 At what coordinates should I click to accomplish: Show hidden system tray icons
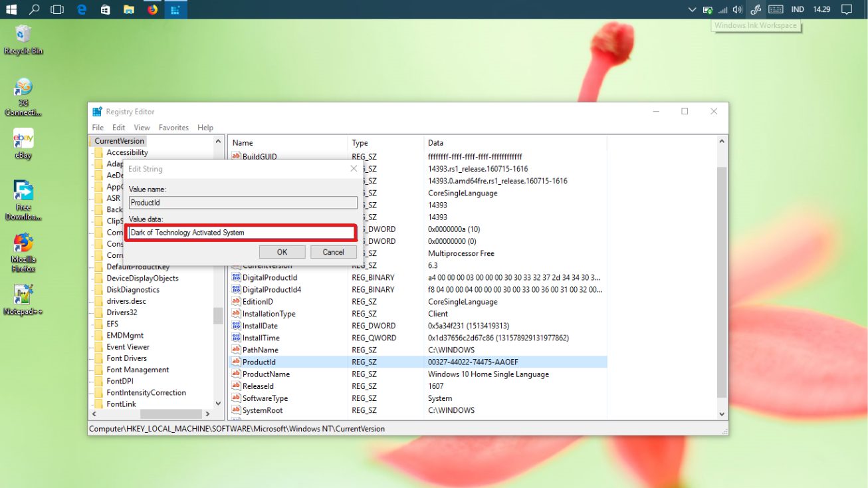tap(692, 9)
